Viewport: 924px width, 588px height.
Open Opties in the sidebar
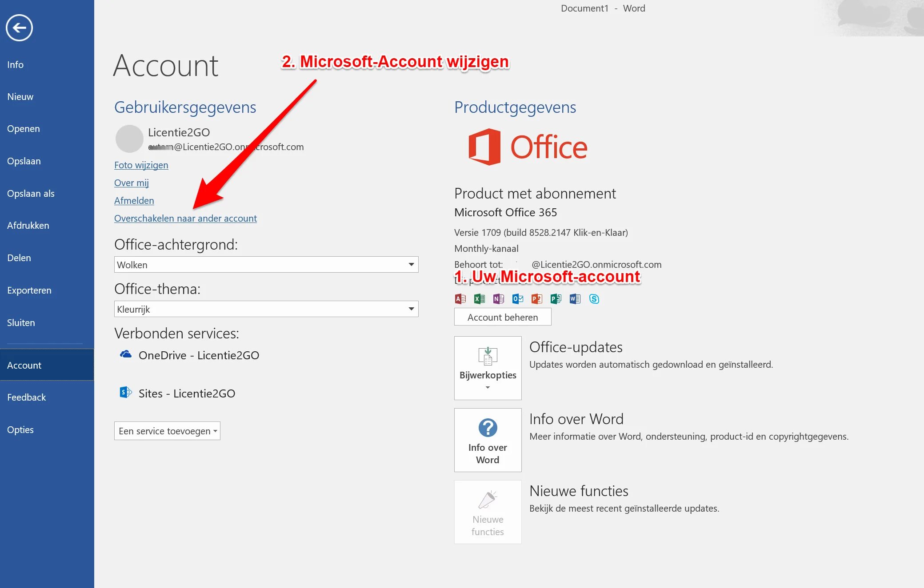47,430
